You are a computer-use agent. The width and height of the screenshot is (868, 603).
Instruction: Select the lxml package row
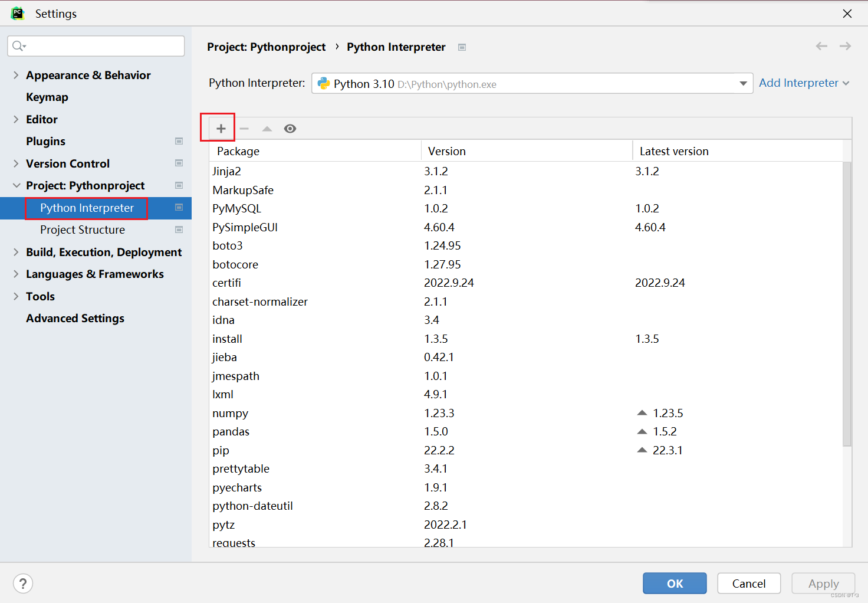click(x=526, y=394)
